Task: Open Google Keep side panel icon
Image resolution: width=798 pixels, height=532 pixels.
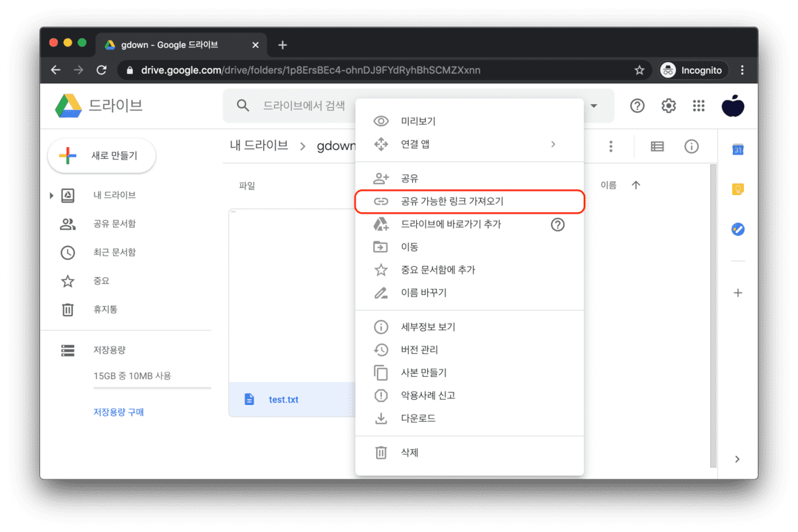Action: tap(737, 190)
